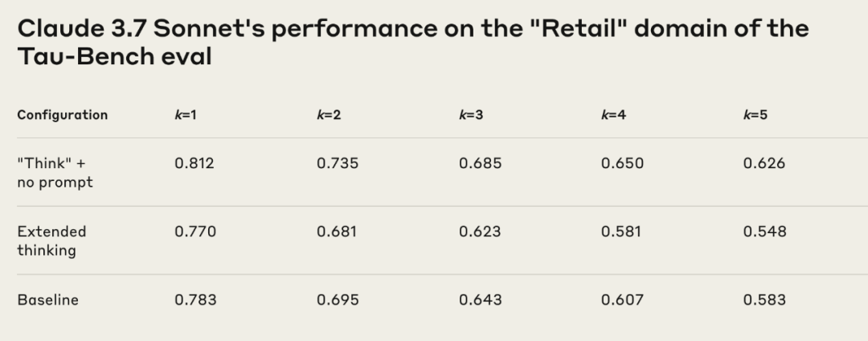Select the k=3 column header

click(x=471, y=115)
